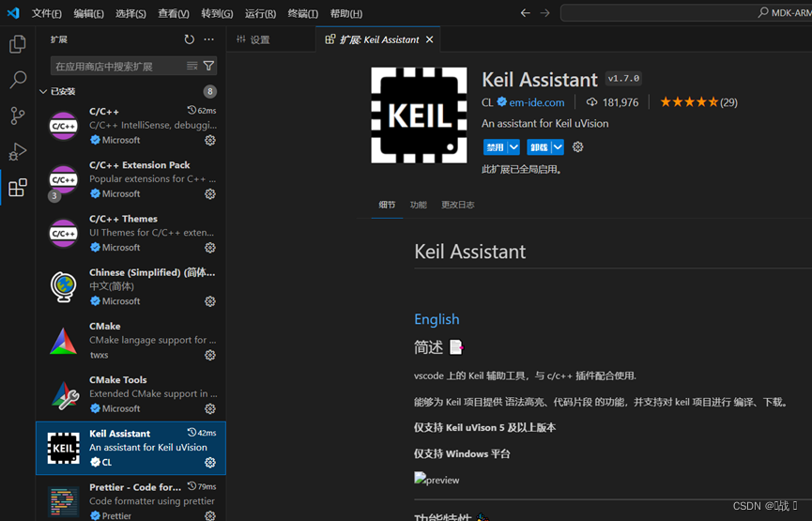The height and width of the screenshot is (521, 812).
Task: Click the 禁用 disable button
Action: point(495,147)
